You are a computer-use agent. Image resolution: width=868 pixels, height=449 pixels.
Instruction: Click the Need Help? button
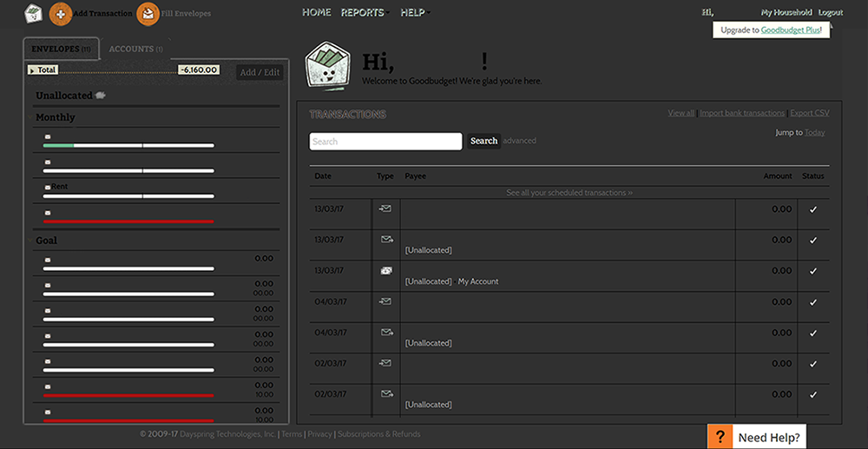coord(769,437)
